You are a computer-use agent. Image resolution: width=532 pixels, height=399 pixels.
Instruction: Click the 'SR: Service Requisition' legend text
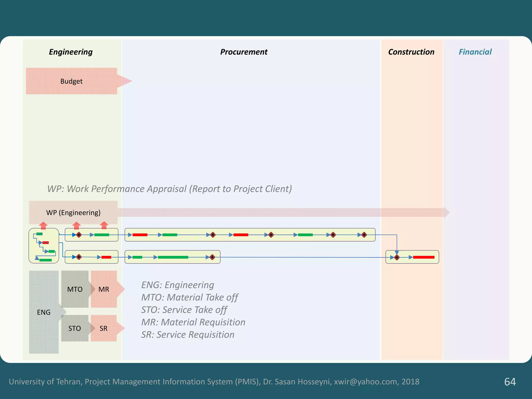(x=188, y=335)
